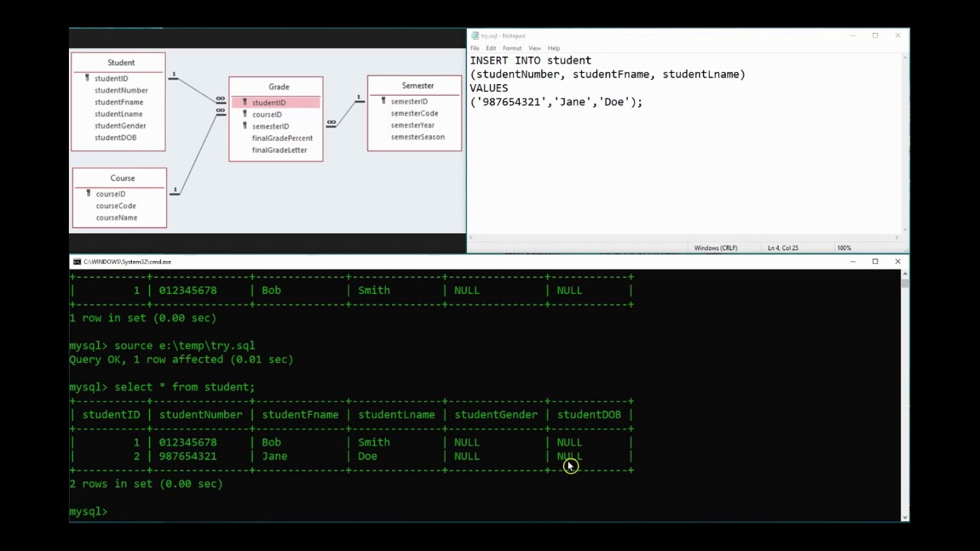Viewport: 980px width, 551px height.
Task: Click the line with '987654321','Jane','Doe' in Notepad
Action: click(x=557, y=102)
